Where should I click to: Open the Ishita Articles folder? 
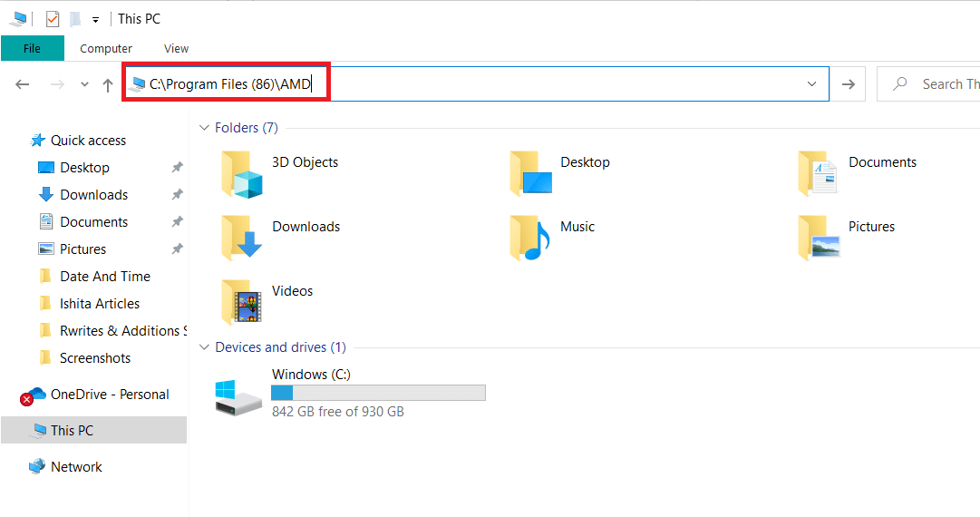100,303
